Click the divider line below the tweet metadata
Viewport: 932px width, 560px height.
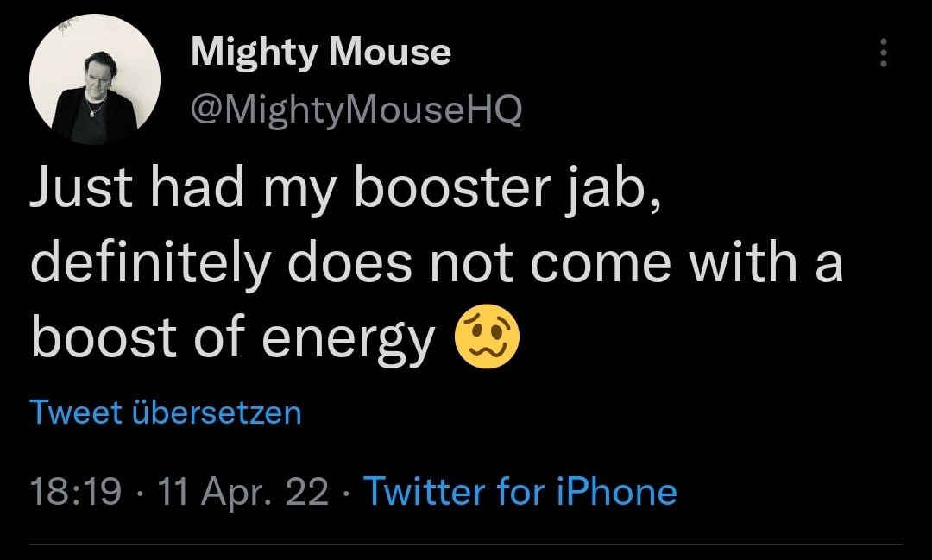466,544
